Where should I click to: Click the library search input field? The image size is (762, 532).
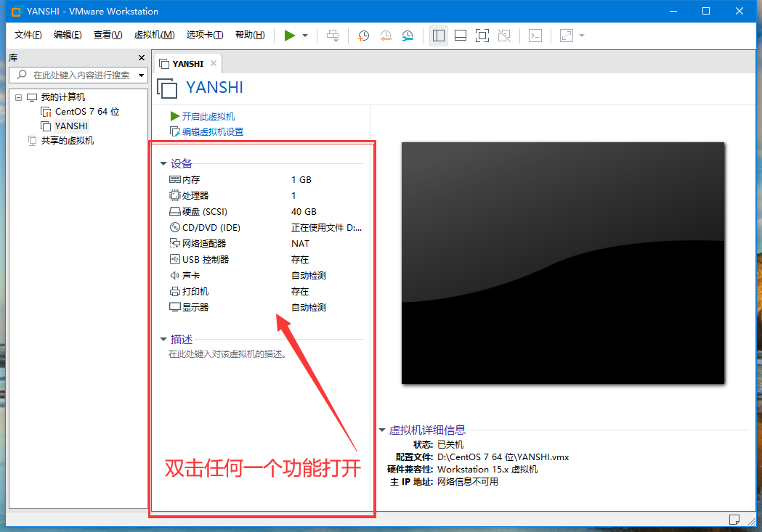[x=81, y=75]
